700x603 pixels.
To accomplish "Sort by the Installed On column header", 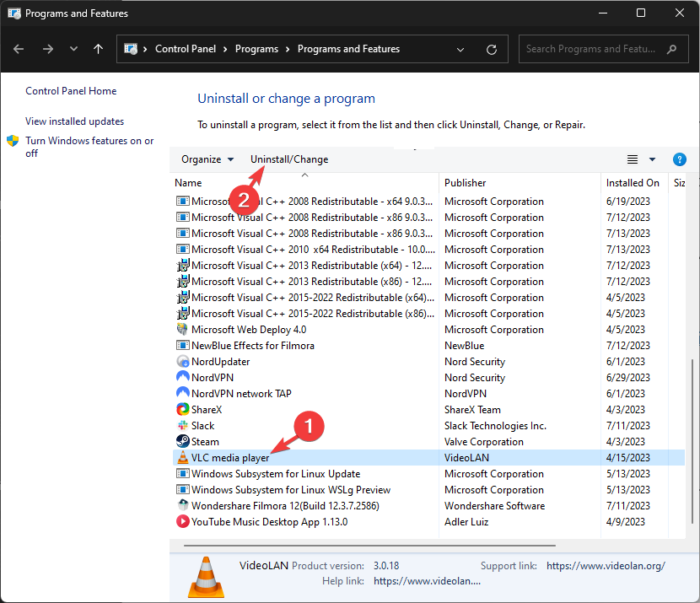I will pos(633,183).
